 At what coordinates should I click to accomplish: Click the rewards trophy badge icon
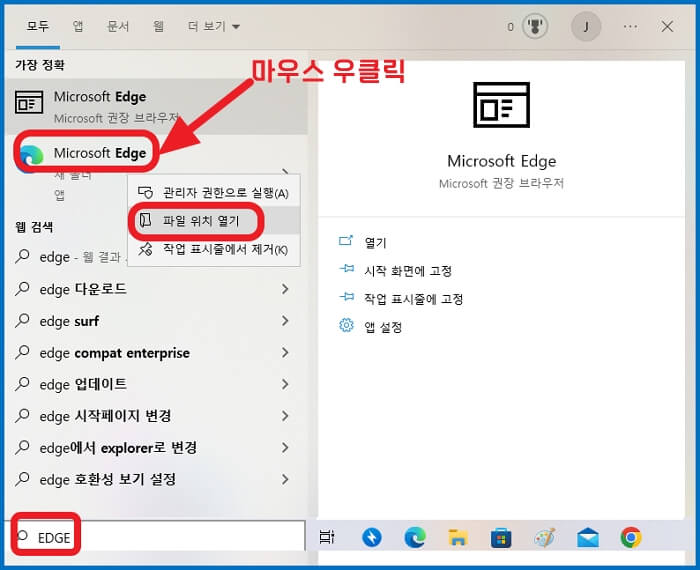(535, 27)
